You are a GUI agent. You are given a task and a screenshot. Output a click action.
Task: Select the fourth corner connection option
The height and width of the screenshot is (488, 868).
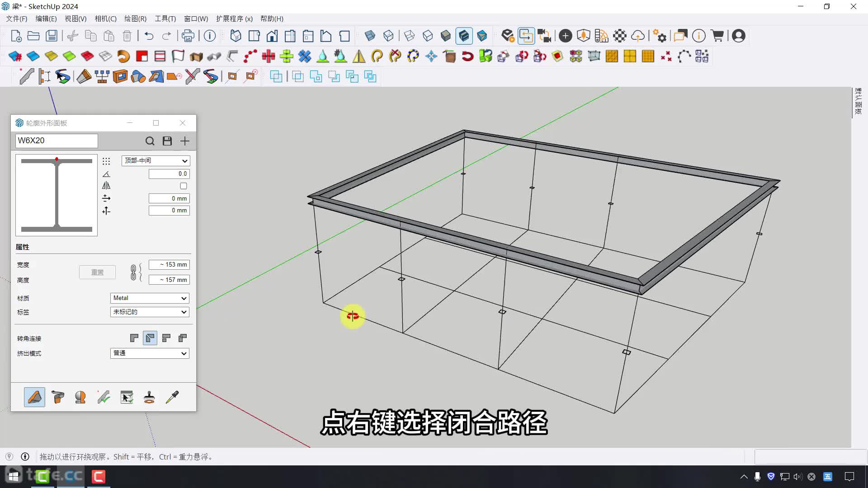[182, 338]
